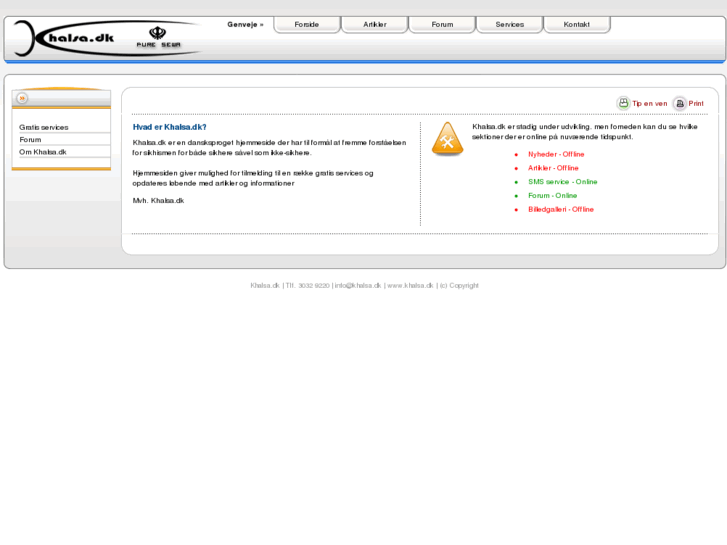Screen dimensions: 727x545
Task: Click the footer phone number 3032 9220
Action: 314,286
